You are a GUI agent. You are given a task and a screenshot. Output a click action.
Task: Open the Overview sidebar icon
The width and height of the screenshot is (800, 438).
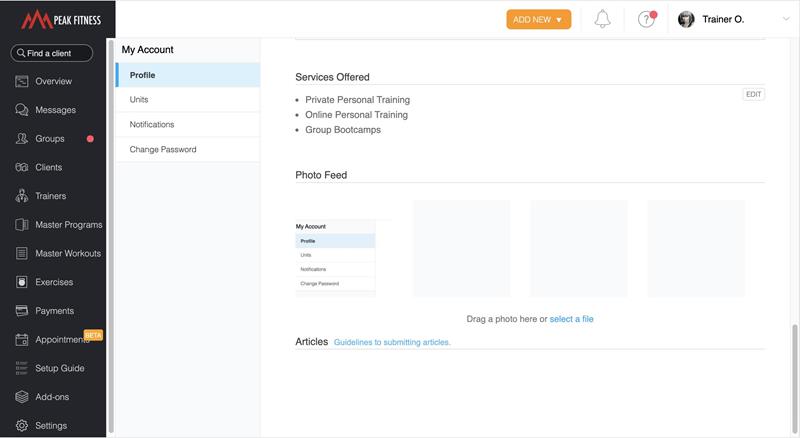coord(21,81)
